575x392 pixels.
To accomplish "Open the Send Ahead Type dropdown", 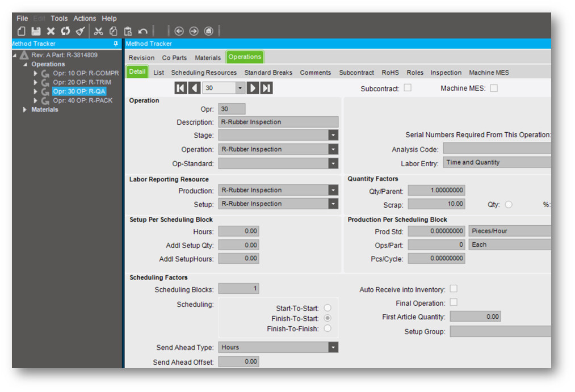I will click(333, 348).
